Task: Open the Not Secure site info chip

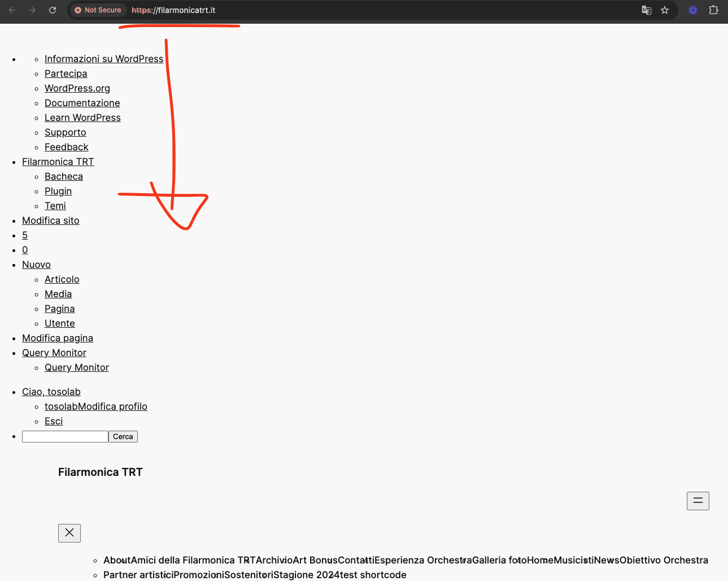Action: pos(98,10)
